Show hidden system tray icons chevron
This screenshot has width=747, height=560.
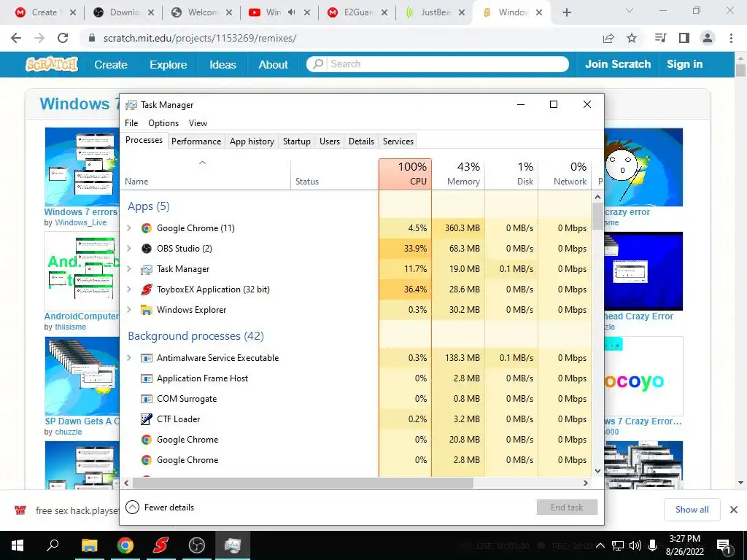[x=601, y=545]
